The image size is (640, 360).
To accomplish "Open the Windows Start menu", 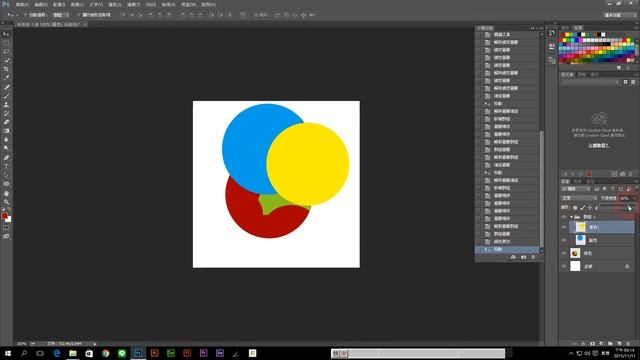I will (x=8, y=353).
